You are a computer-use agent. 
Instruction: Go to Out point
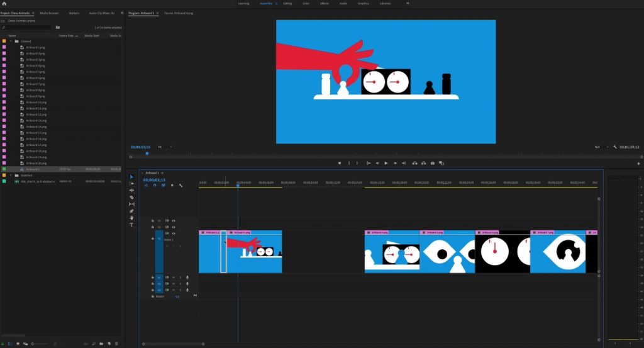pos(404,163)
